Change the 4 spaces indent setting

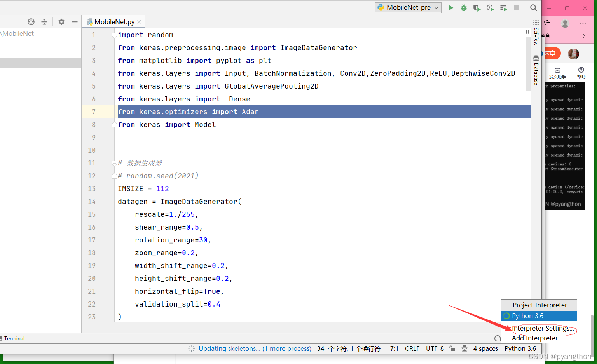click(x=485, y=348)
